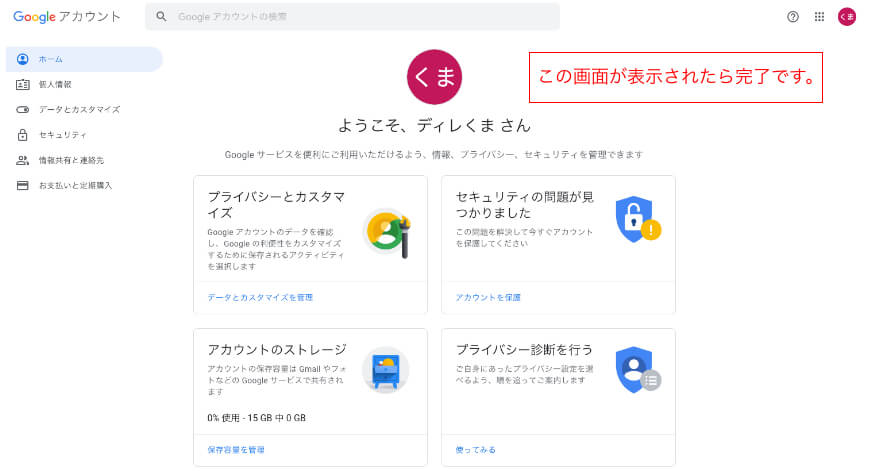Screen dimensions: 871x471
Task: Select the ホーム home icon in sidebar
Action: 23,59
